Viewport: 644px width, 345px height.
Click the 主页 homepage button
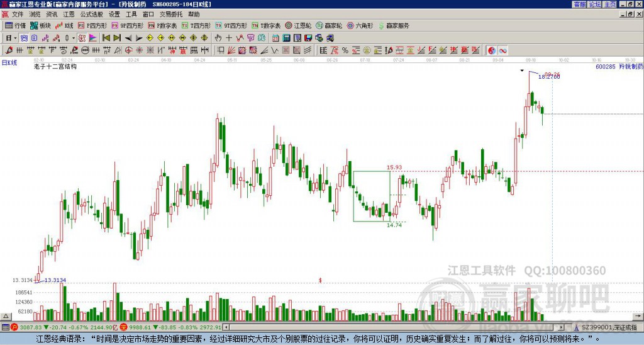coord(610,4)
